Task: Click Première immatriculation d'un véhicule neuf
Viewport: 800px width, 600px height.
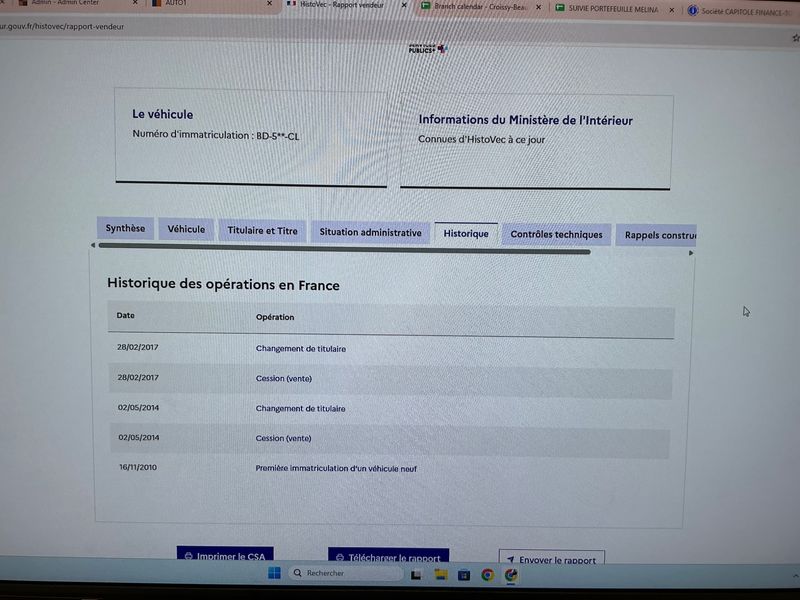Action: [336, 468]
